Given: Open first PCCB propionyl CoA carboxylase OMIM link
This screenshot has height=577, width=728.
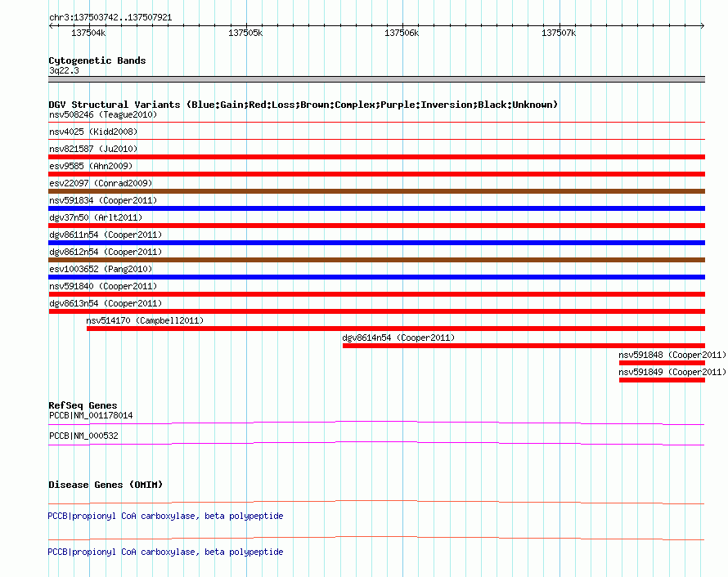Looking at the screenshot, I should 165,517.
